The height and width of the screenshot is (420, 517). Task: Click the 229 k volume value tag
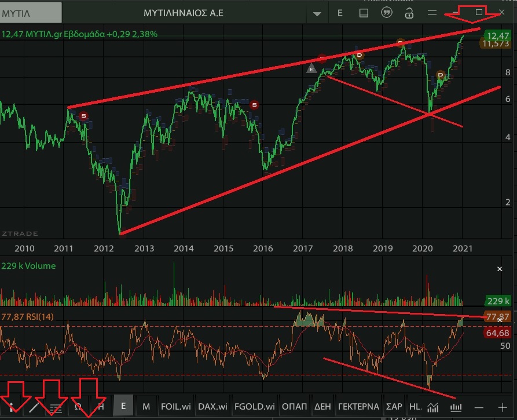pyautogui.click(x=498, y=301)
